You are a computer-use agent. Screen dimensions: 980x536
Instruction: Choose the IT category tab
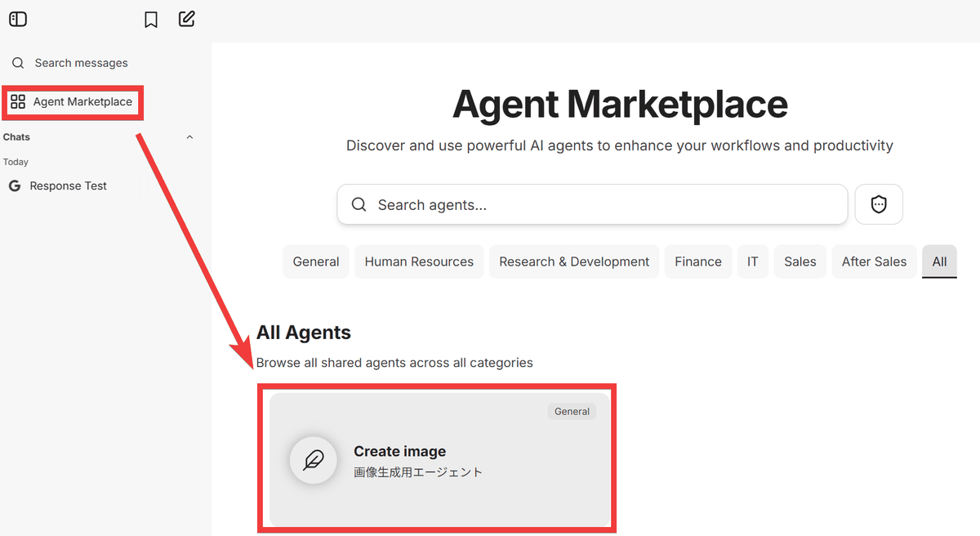point(752,261)
